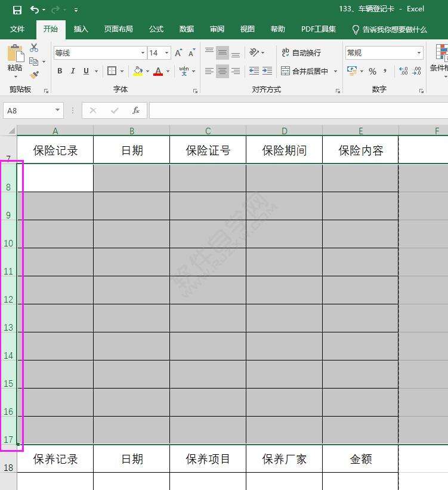Apply the yellow fill color bucket
The image size is (448, 490).
(x=138, y=71)
